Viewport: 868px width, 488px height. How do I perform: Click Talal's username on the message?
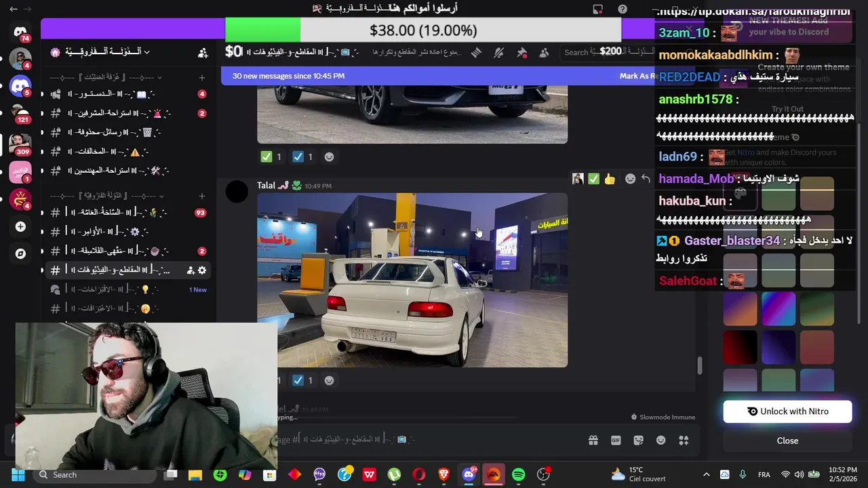pos(266,185)
